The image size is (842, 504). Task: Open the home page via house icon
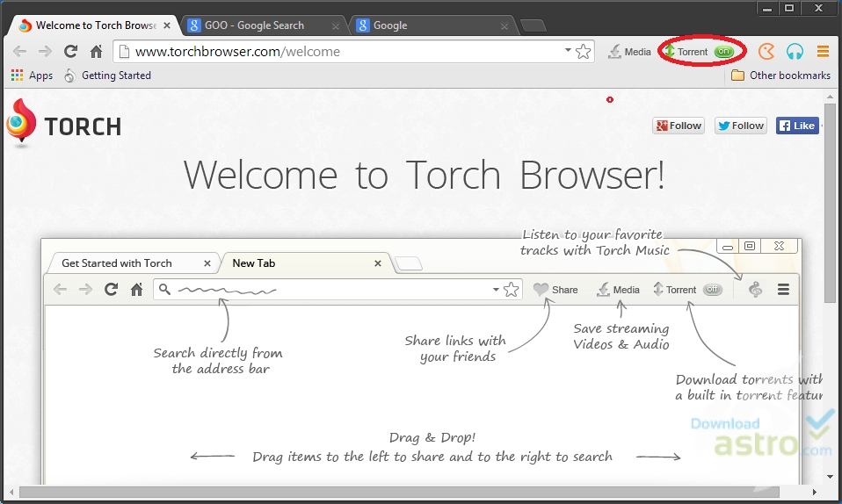tap(96, 52)
